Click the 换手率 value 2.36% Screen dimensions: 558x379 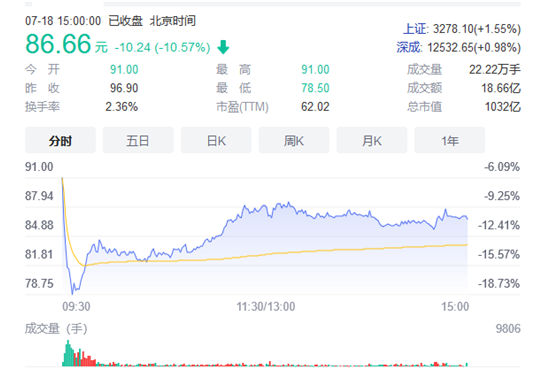tap(121, 106)
